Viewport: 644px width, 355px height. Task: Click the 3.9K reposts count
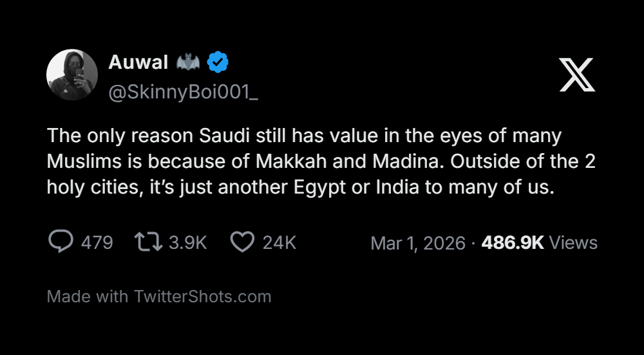[x=187, y=242]
